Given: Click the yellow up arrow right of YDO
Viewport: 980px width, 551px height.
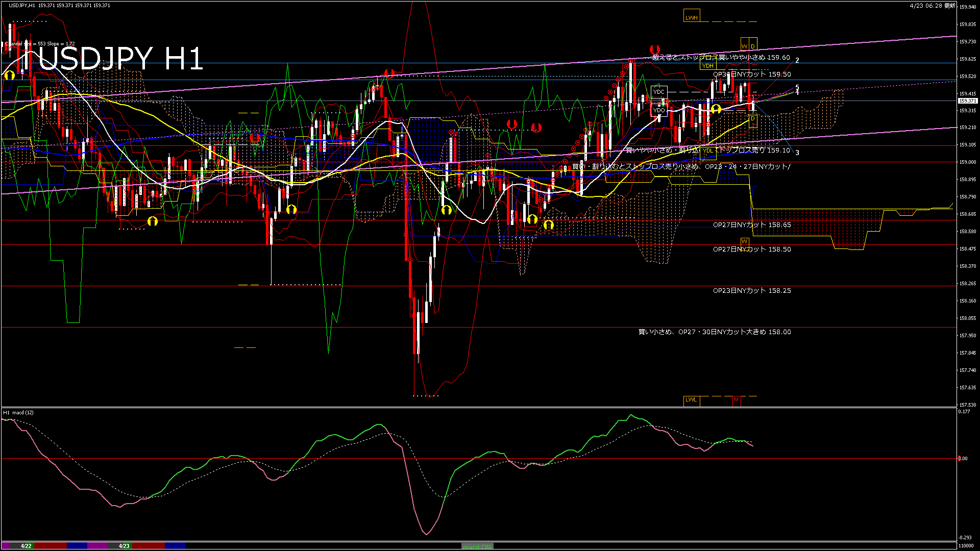Looking at the screenshot, I should pos(716,109).
